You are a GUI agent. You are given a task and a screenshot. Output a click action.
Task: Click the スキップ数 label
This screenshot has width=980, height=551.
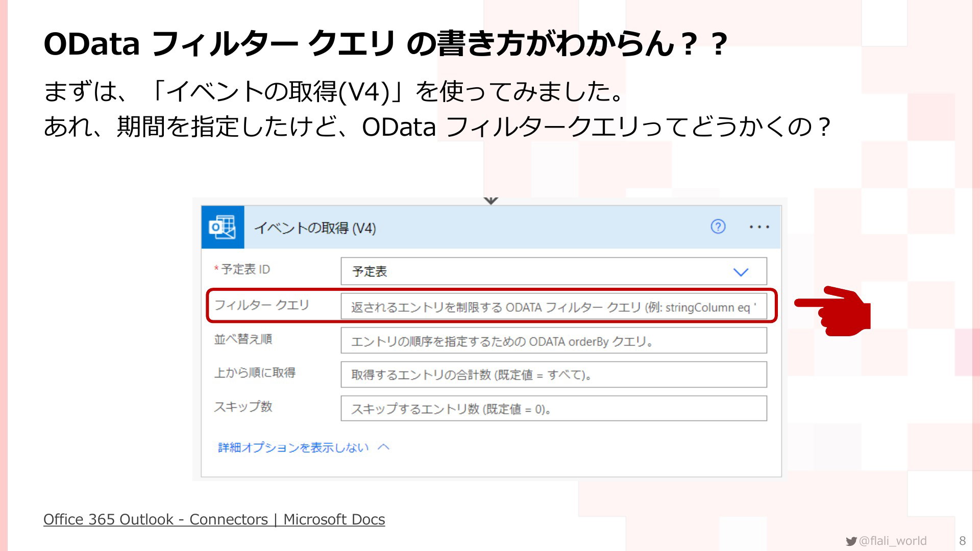(243, 407)
